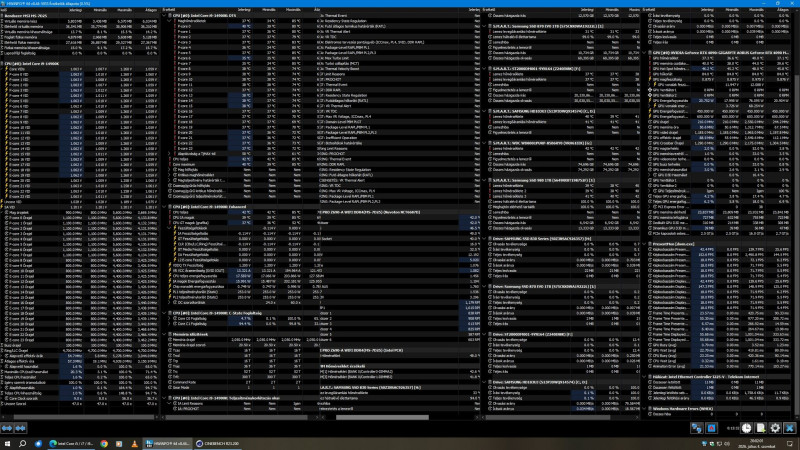This screenshot has height=450, width=800.
Task: Launch Google Chrome from the taskbar
Action: pos(104,444)
